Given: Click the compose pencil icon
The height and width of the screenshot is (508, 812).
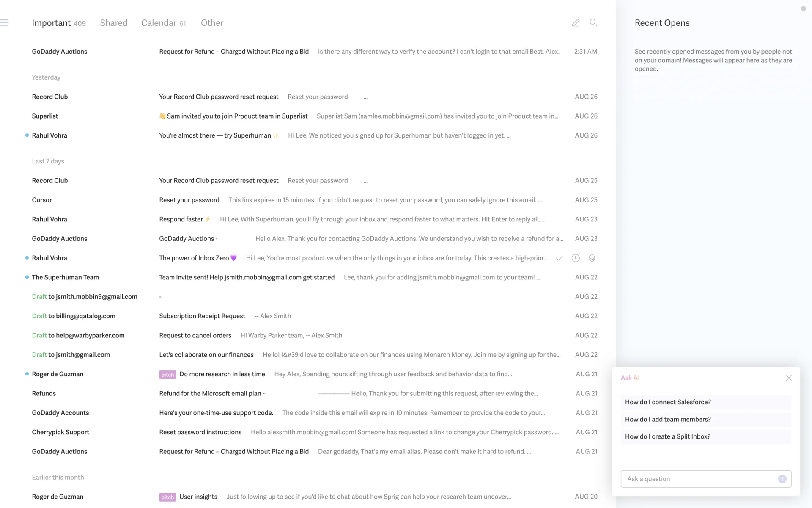Looking at the screenshot, I should (575, 23).
